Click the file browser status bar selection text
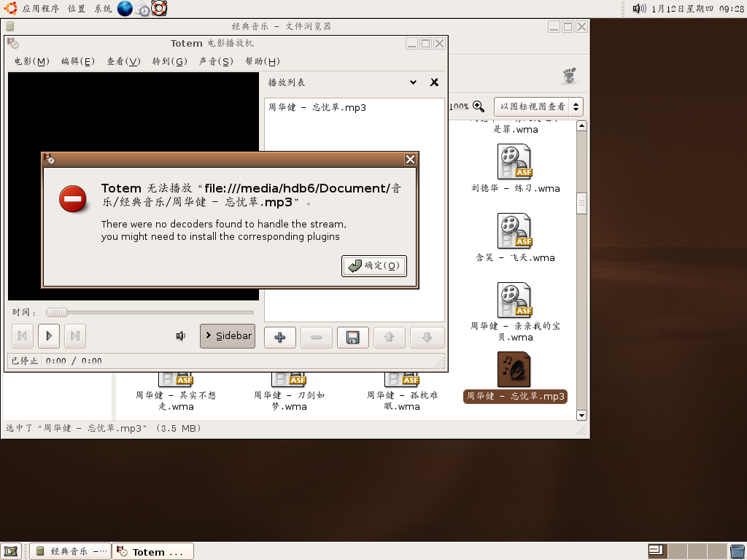 pyautogui.click(x=103, y=428)
